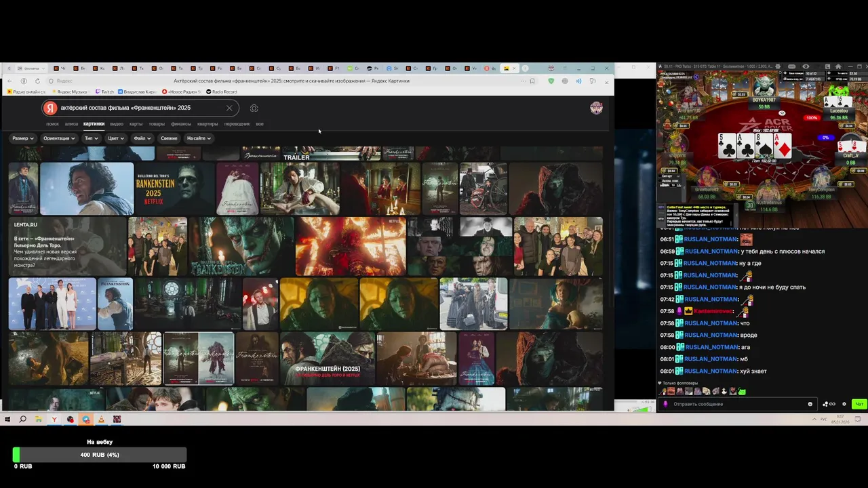Open emoji picker in chat input
This screenshot has width=868, height=488.
click(810, 404)
